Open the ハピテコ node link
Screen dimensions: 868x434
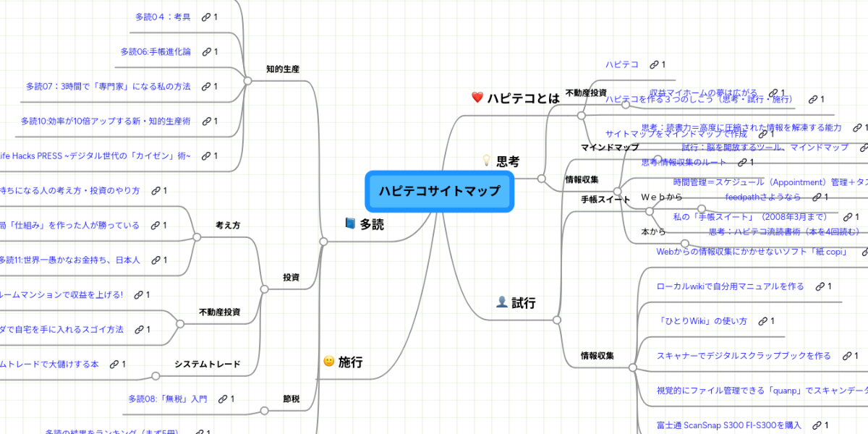point(622,64)
